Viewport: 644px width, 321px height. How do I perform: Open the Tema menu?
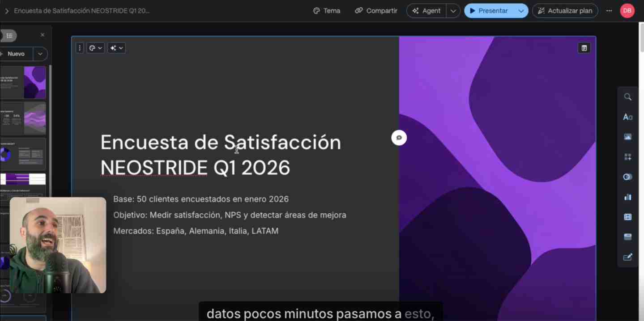(x=327, y=11)
